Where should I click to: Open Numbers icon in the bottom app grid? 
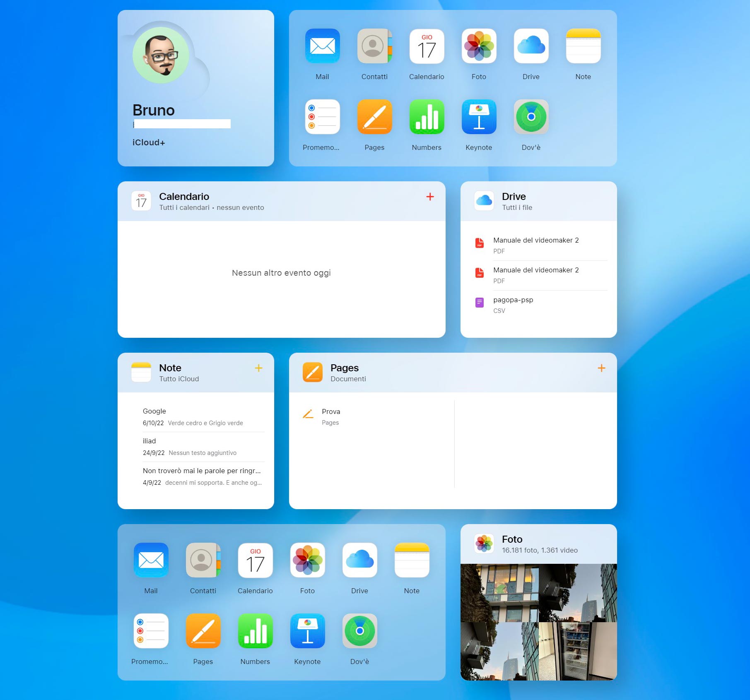(x=255, y=631)
